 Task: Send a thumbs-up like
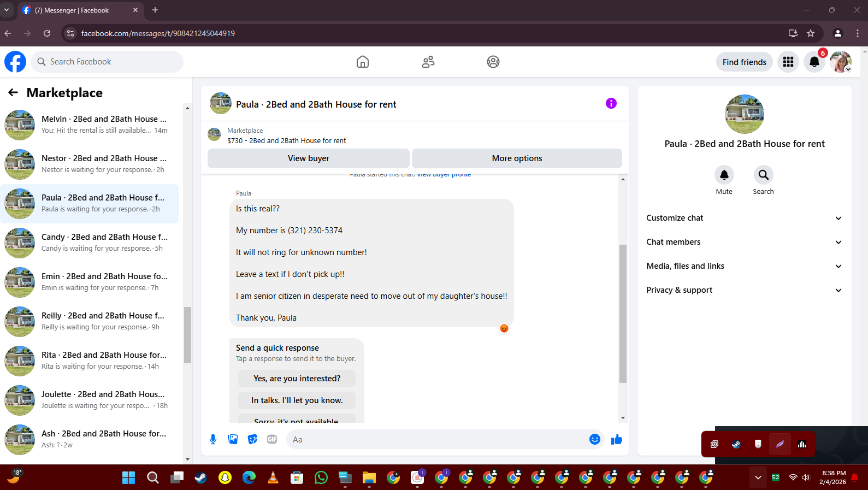coord(617,439)
